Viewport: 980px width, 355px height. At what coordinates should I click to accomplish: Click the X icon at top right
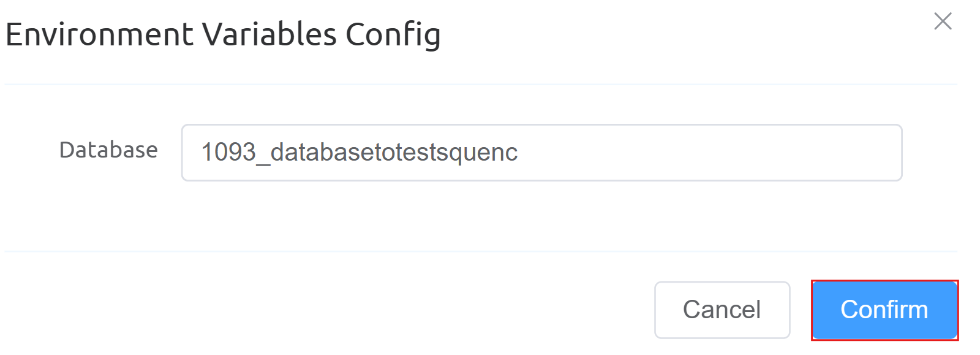943,21
